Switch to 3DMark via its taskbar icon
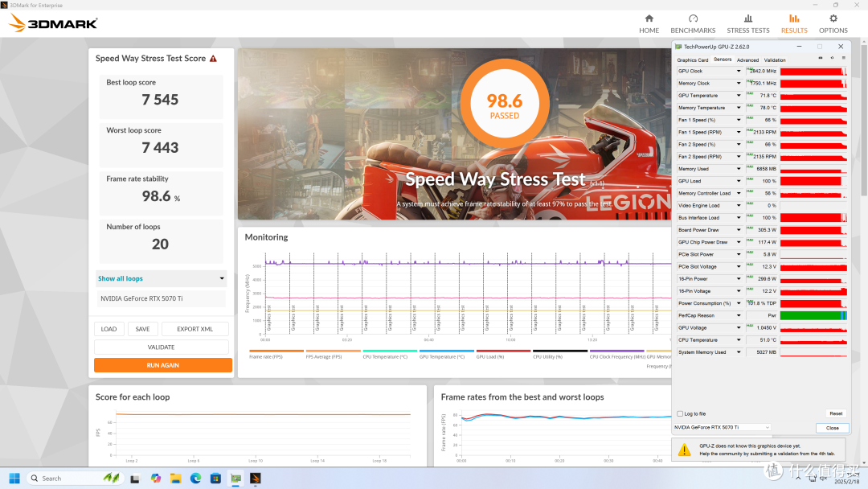 click(256, 478)
